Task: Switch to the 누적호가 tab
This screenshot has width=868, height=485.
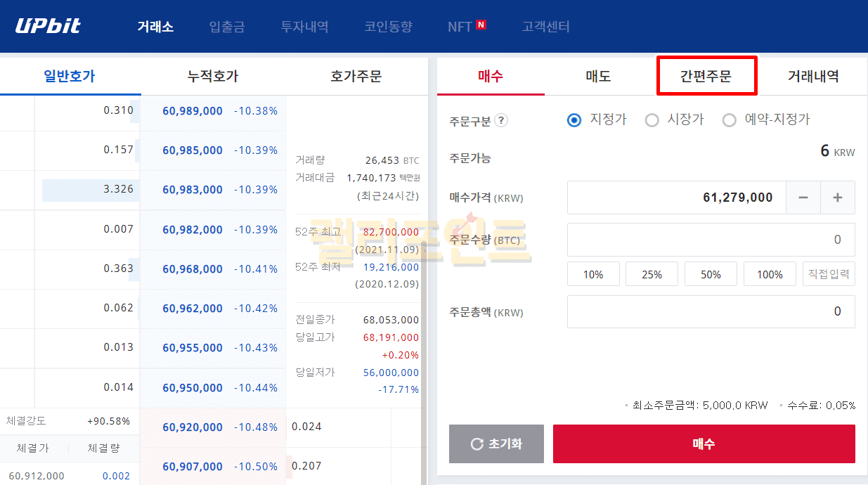Action: pyautogui.click(x=213, y=76)
